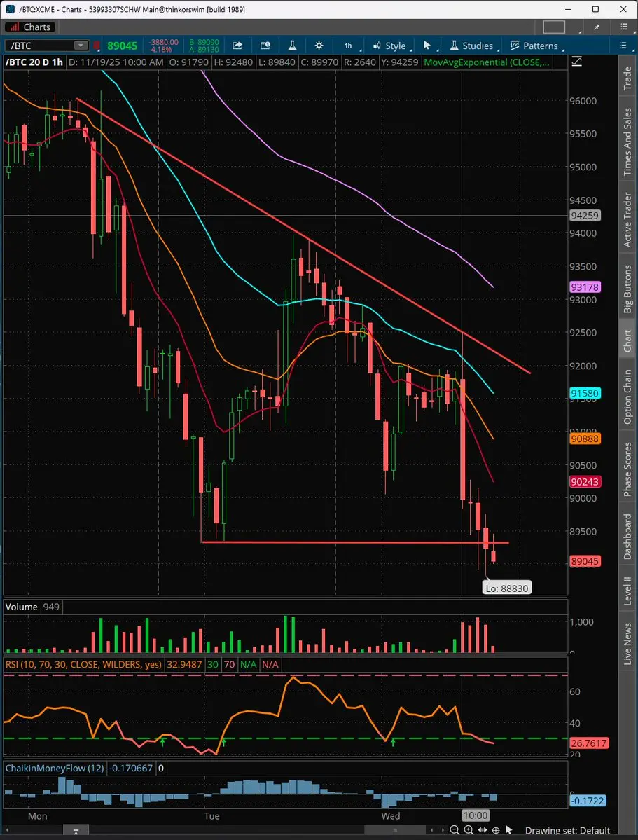The image size is (638, 840).
Task: Click the crosshair target icon
Action: (496, 830)
